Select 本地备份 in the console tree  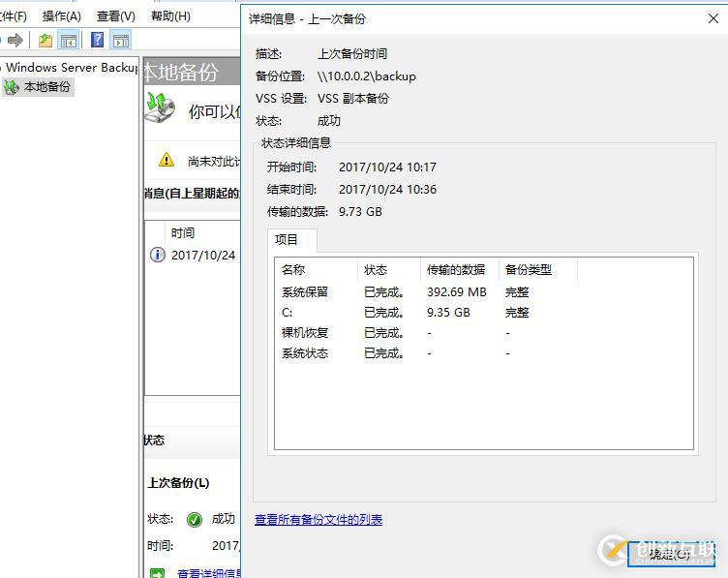coord(46,87)
